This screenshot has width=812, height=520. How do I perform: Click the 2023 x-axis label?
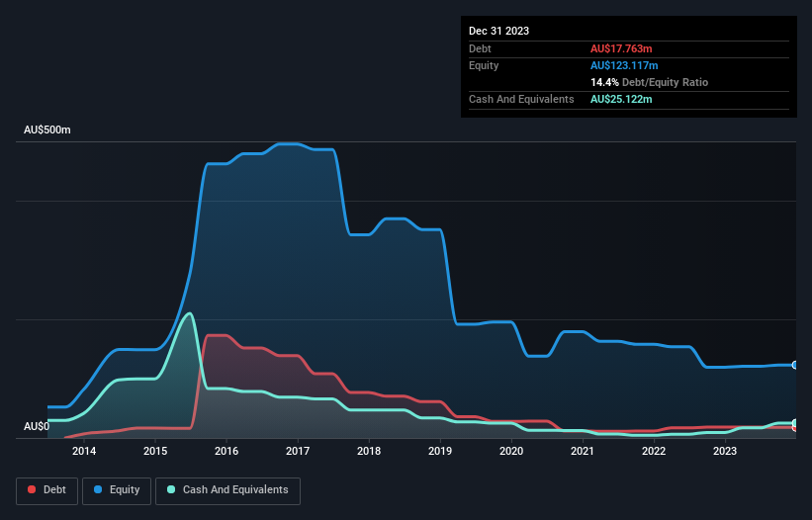tap(725, 451)
